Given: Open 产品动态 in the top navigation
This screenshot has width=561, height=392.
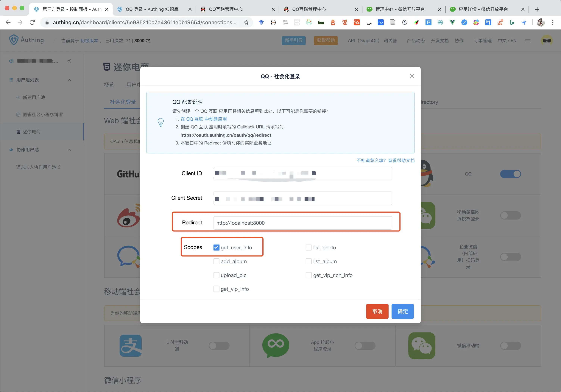Looking at the screenshot, I should (416, 41).
